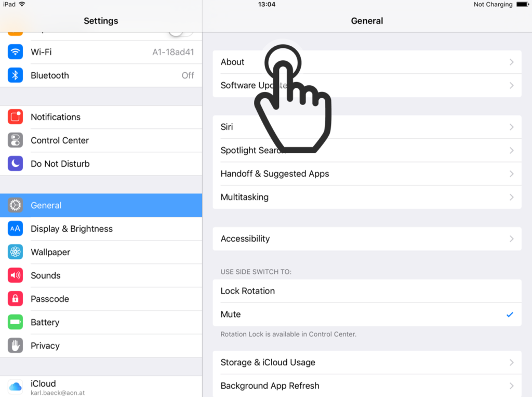Tap the 'Settings' sidebar title
The width and height of the screenshot is (532, 397).
101,21
